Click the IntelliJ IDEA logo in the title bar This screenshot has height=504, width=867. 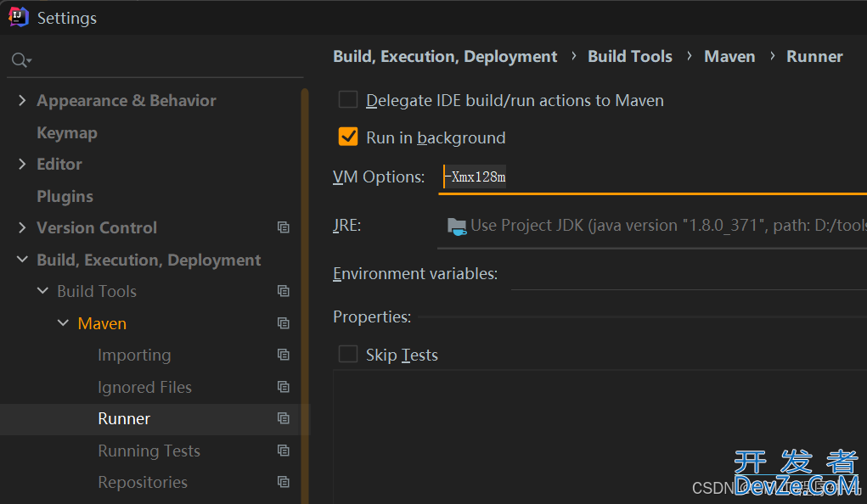(x=18, y=17)
